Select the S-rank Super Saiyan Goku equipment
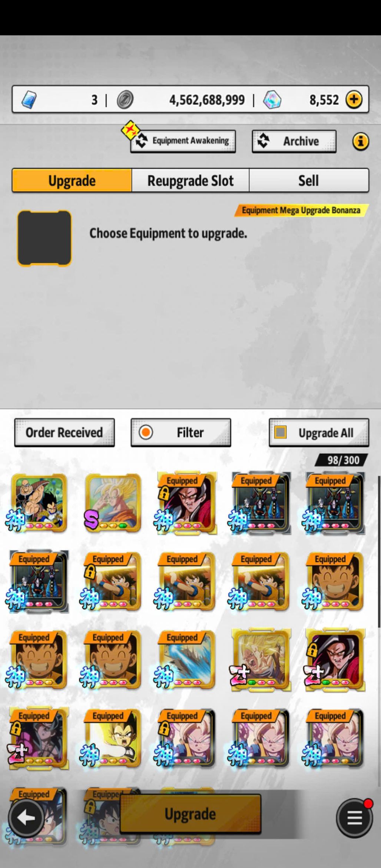The height and width of the screenshot is (868, 381). pyautogui.click(x=113, y=503)
